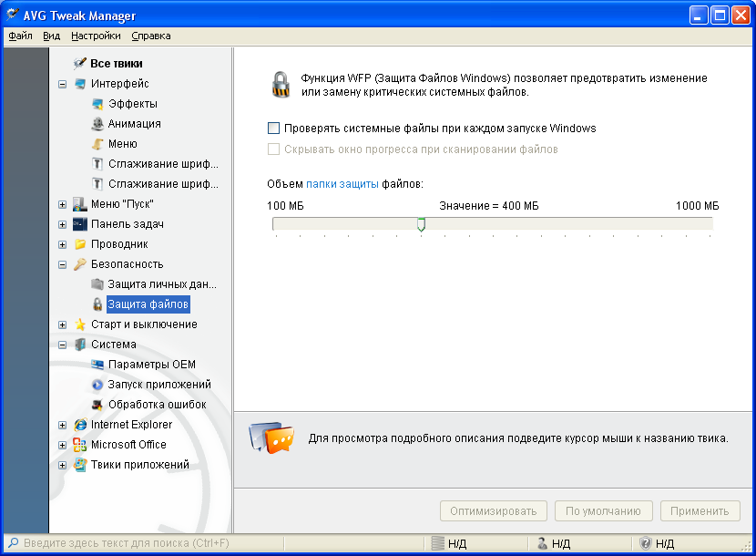Select Запуск приложений in the tree
This screenshot has height=556, width=756.
(159, 385)
